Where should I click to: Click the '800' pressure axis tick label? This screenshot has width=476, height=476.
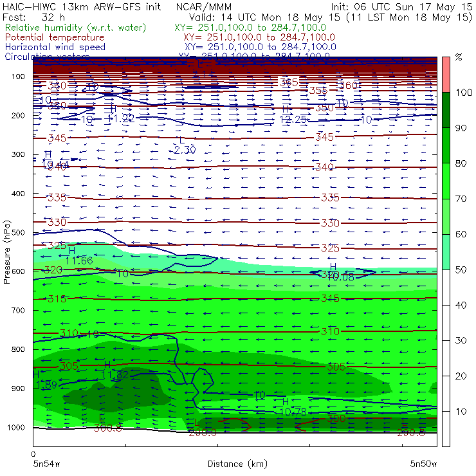point(18,349)
